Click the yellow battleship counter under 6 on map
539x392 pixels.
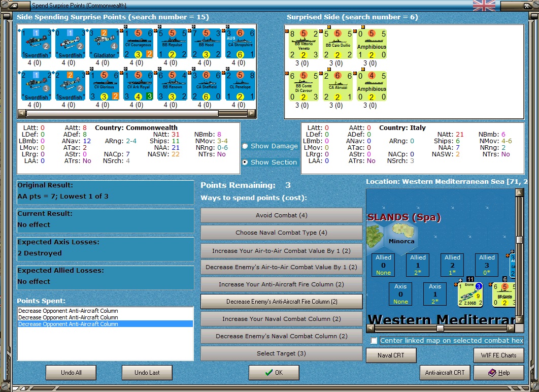click(x=504, y=295)
